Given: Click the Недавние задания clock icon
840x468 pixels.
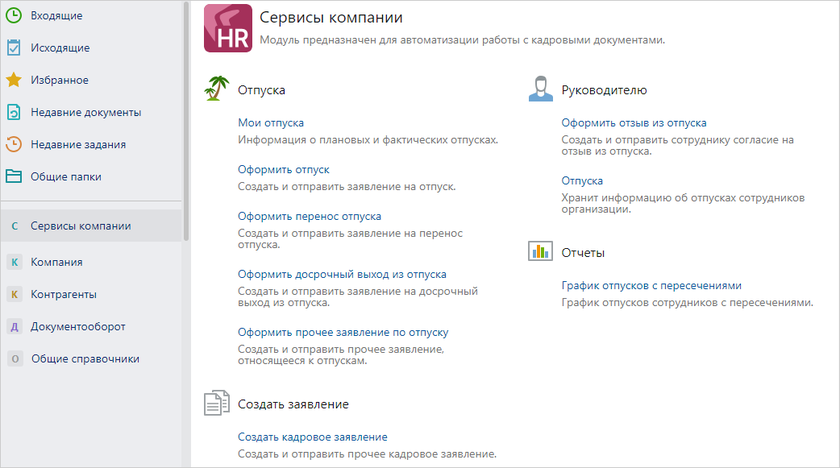Looking at the screenshot, I should [14, 144].
